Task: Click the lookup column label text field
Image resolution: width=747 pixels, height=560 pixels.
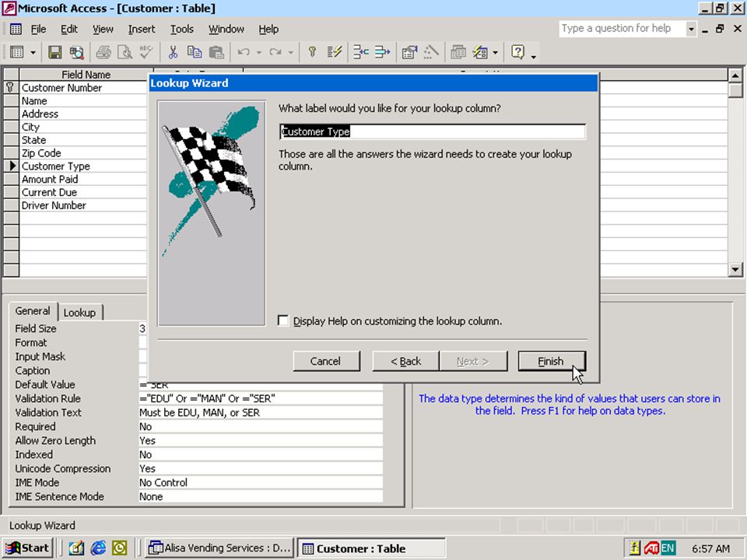Action: click(433, 132)
